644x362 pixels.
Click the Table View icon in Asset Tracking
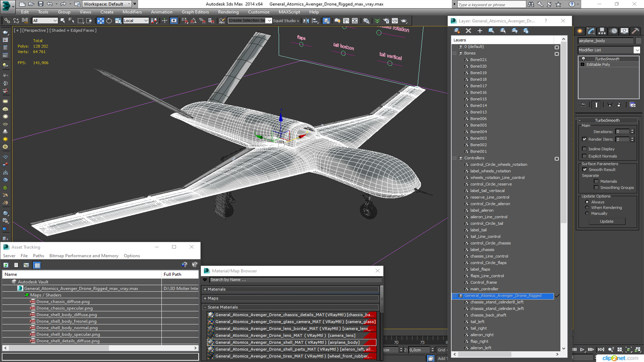coord(37,265)
